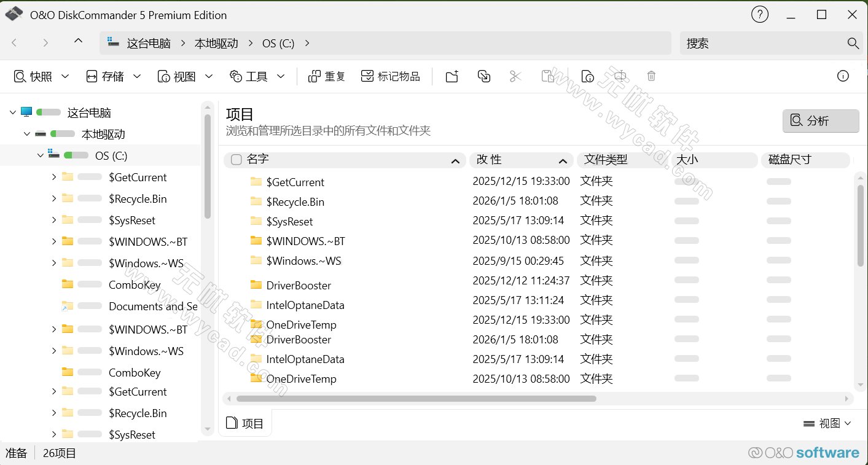
Task: Create a new folder with the toolbar icon
Action: point(452,76)
